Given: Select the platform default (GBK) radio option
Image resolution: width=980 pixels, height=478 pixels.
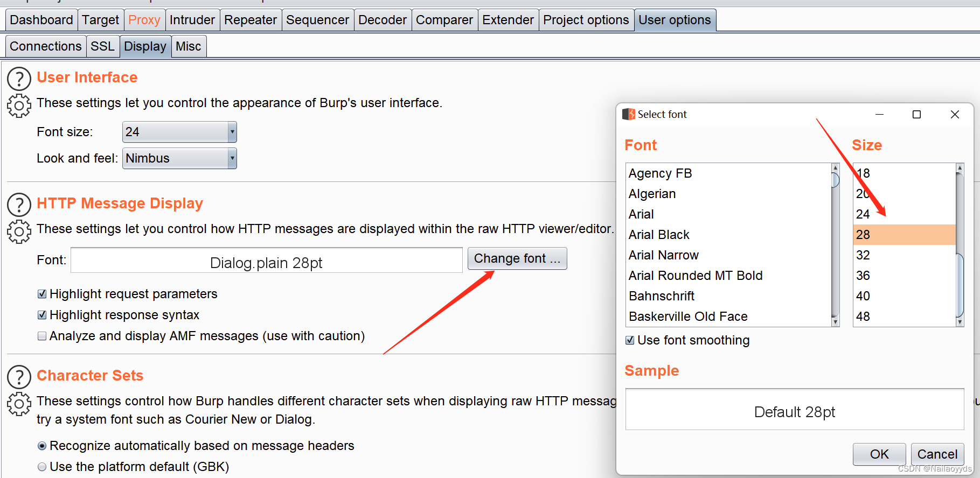Looking at the screenshot, I should click(42, 467).
